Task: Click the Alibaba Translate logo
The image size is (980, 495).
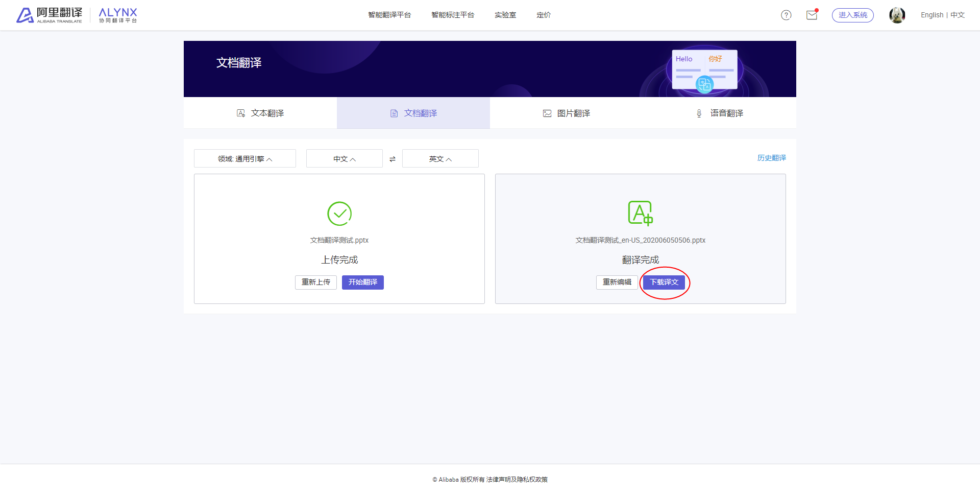Action: tap(49, 15)
